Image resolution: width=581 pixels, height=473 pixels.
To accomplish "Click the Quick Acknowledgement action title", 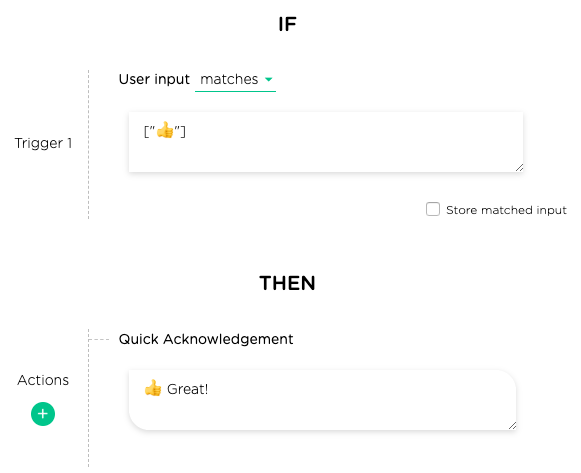I will coord(206,339).
